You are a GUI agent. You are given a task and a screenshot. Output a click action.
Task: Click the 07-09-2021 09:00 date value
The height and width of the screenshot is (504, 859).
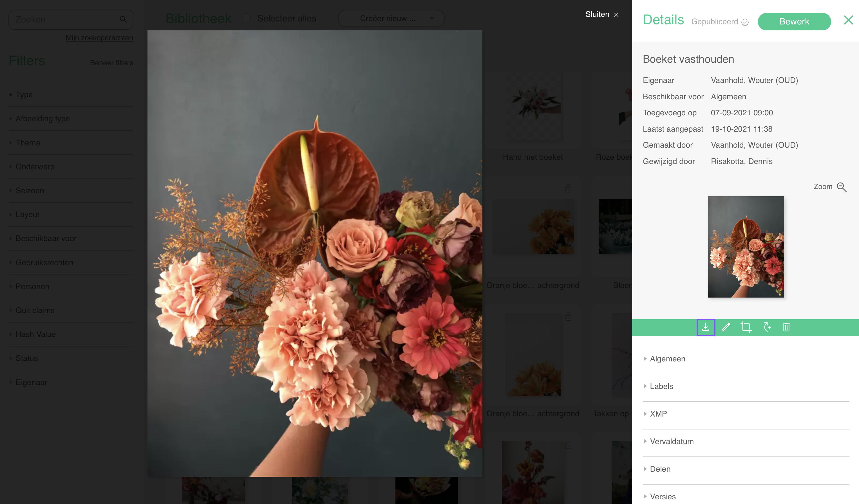[742, 113]
